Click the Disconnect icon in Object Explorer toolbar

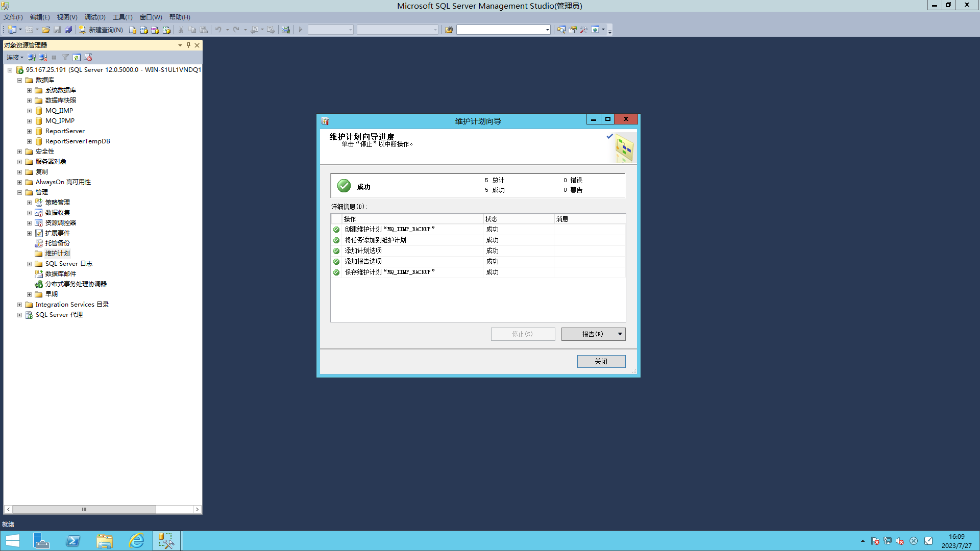coord(43,58)
